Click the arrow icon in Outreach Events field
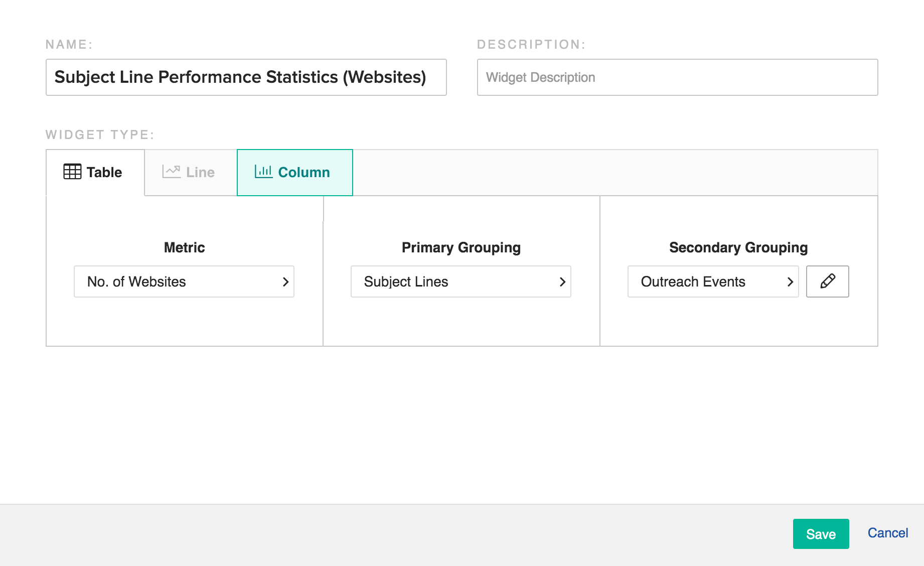Screen dimensions: 924x566 tap(790, 282)
